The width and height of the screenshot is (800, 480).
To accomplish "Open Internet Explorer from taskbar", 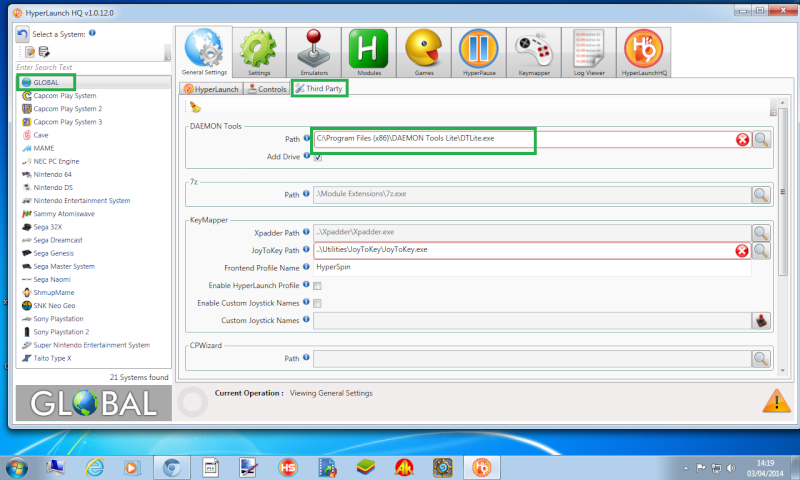I will [94, 467].
